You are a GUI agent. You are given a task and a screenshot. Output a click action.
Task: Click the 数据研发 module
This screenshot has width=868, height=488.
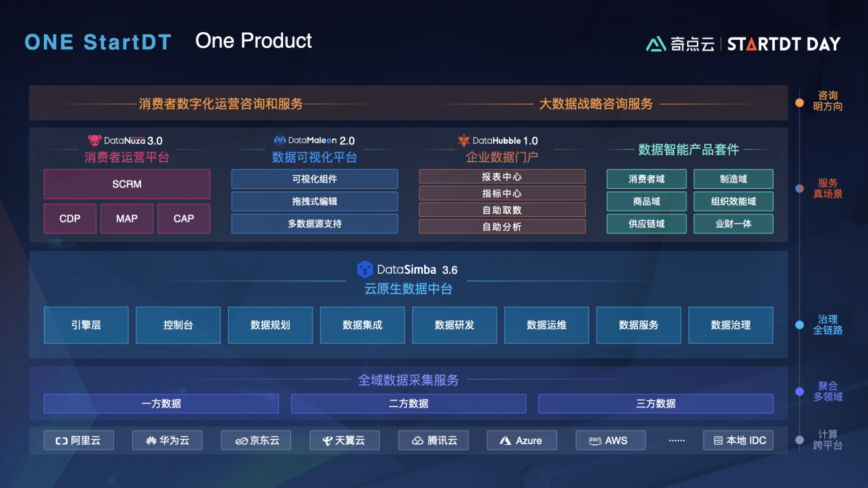click(454, 325)
